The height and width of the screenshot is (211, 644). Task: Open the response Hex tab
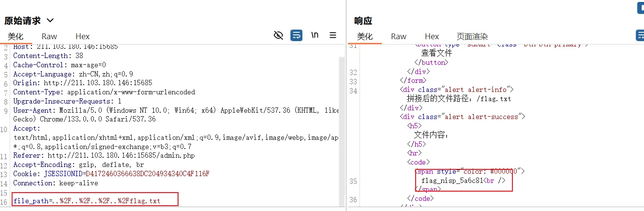click(432, 36)
